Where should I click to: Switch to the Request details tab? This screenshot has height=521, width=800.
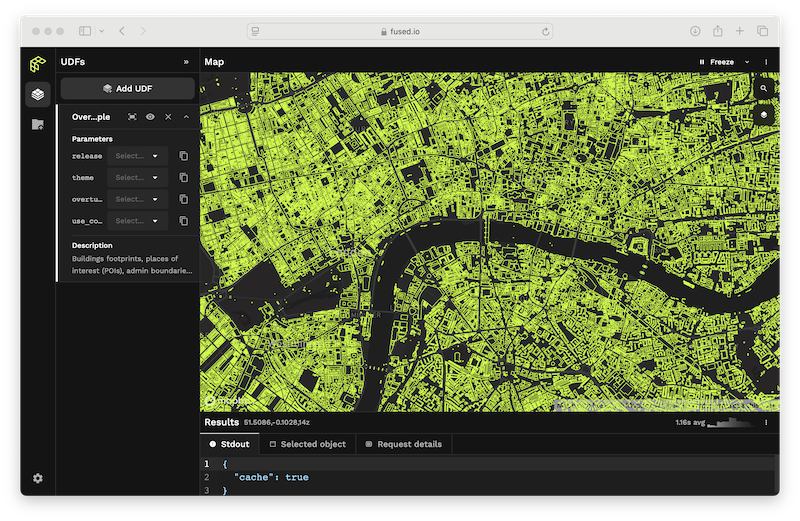[404, 444]
